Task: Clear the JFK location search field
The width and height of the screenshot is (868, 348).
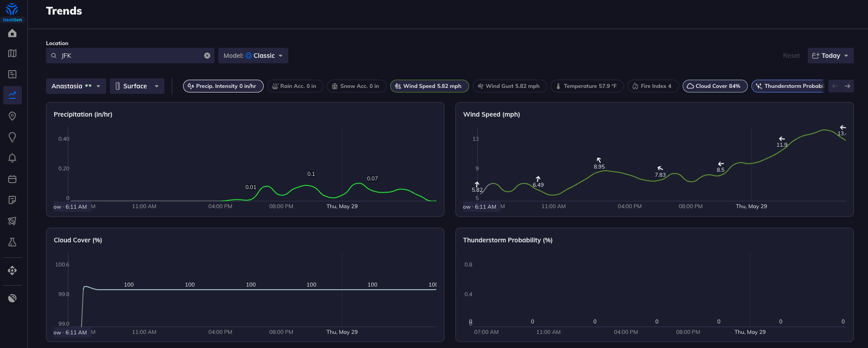Action: pyautogui.click(x=207, y=56)
